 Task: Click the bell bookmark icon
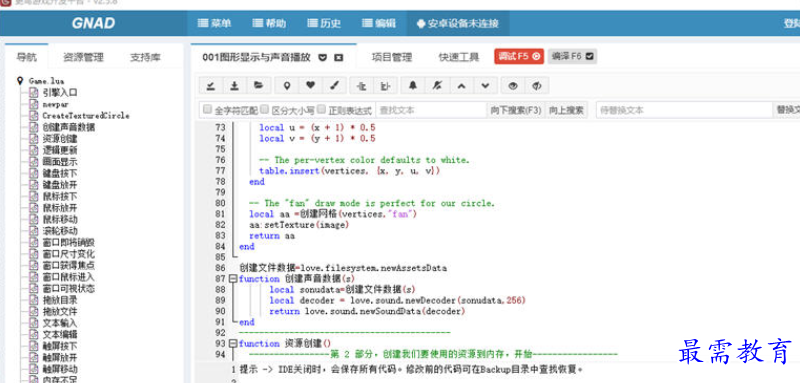pyautogui.click(x=413, y=86)
